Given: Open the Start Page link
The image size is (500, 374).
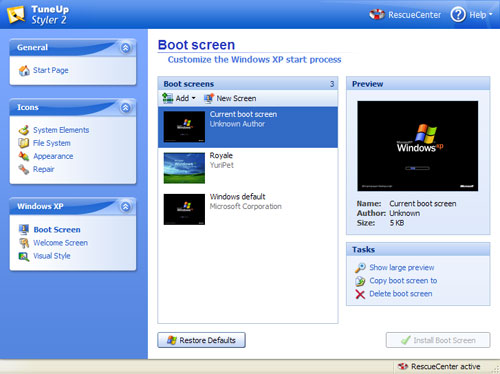Looking at the screenshot, I should [x=51, y=70].
